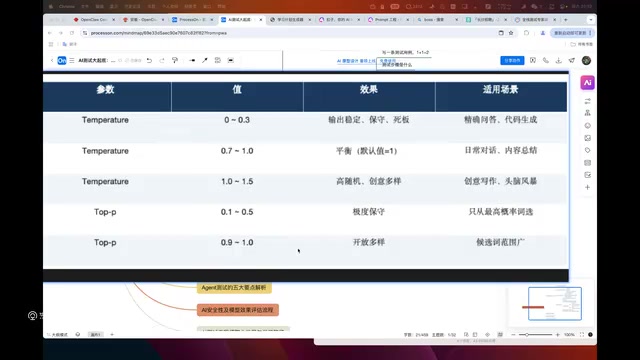Reload the current page
640x360 pixels.
(72, 33)
